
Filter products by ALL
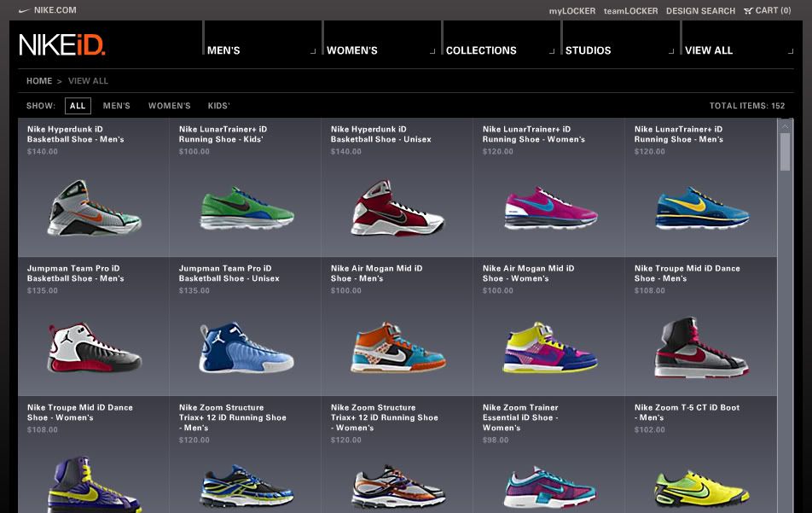pos(78,106)
